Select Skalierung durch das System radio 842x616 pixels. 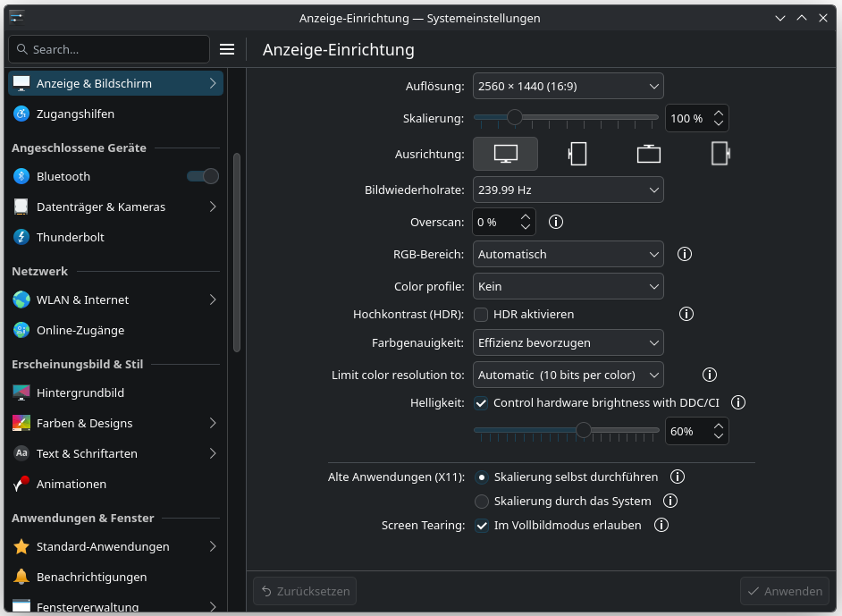pos(483,501)
